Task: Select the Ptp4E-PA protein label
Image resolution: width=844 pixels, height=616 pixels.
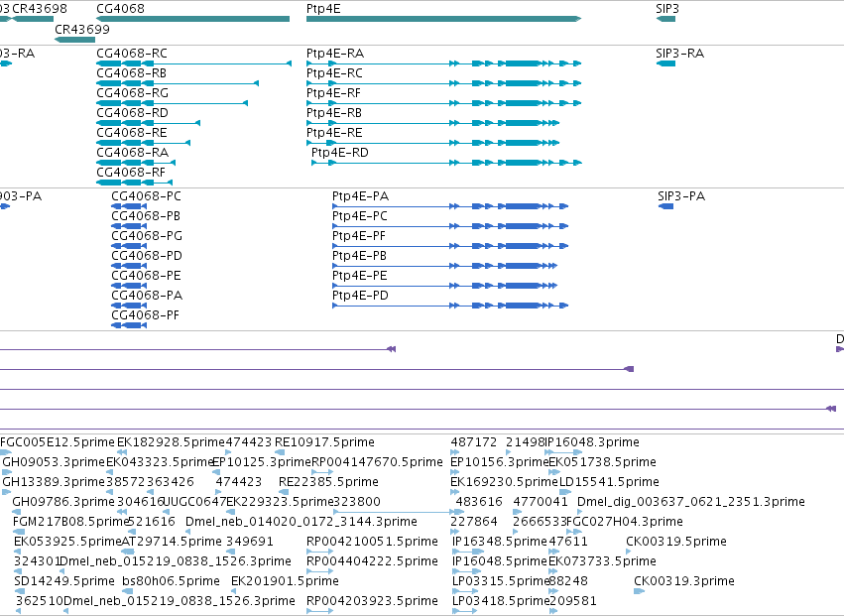Action: point(360,196)
